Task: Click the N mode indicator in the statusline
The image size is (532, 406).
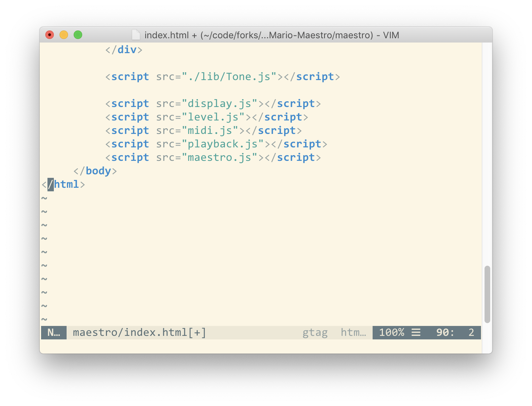Action: pyautogui.click(x=54, y=332)
